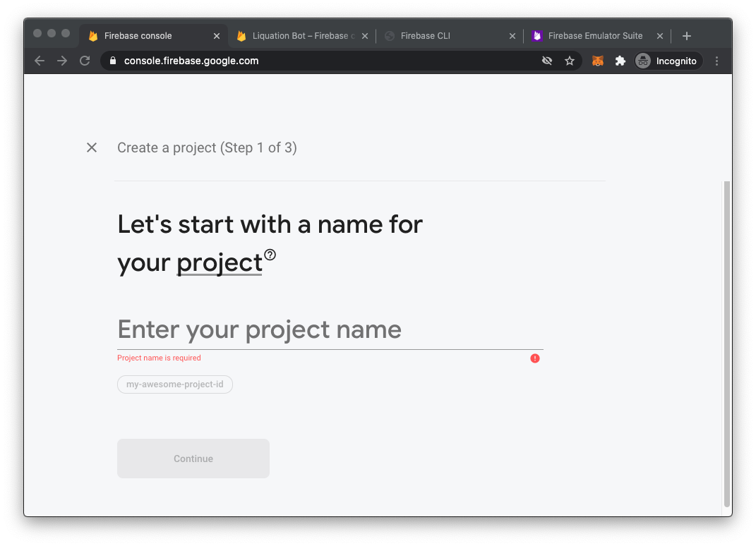
Task: Focus the Enter your project name field
Action: coord(330,330)
